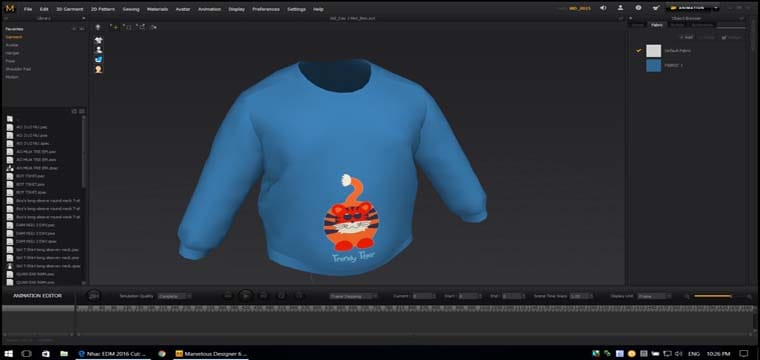Click the play button in Animation Editor
This screenshot has height=360, width=760.
point(246,296)
